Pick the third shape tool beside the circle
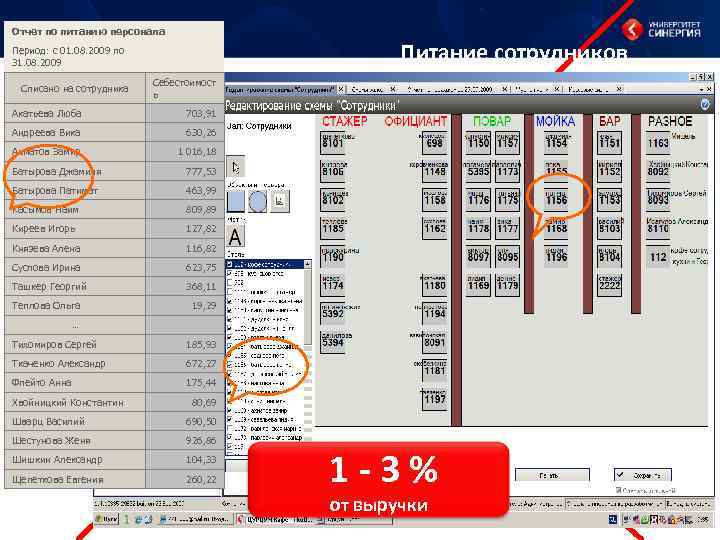This screenshot has height=540, width=720. (x=280, y=201)
